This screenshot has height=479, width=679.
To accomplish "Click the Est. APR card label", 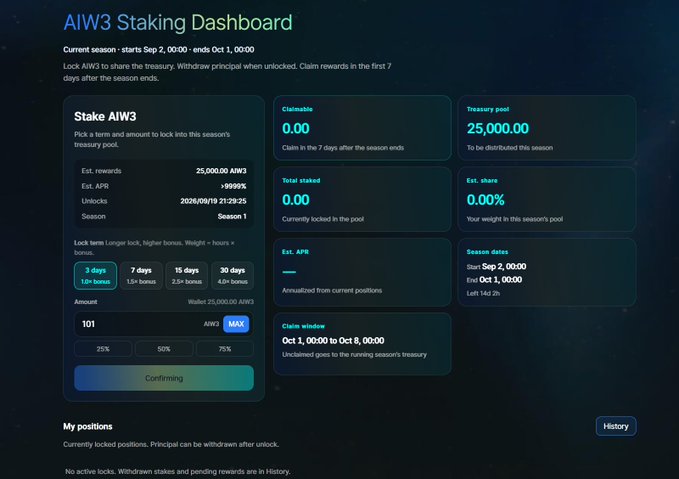I will pos(295,252).
